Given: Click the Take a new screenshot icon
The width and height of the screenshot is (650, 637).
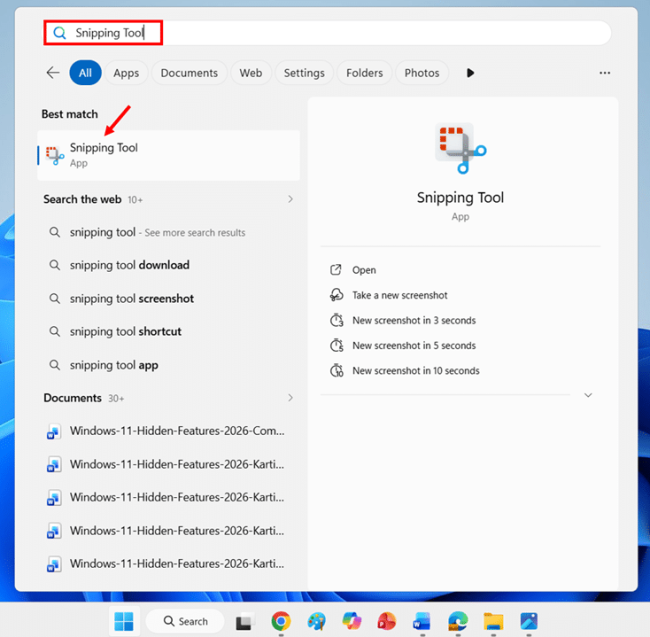Looking at the screenshot, I should tap(336, 295).
